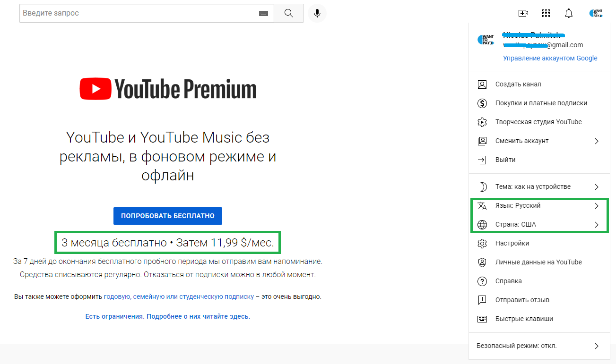This screenshot has width=616, height=364.
Task: Click the question mark help icon
Action: tap(482, 281)
